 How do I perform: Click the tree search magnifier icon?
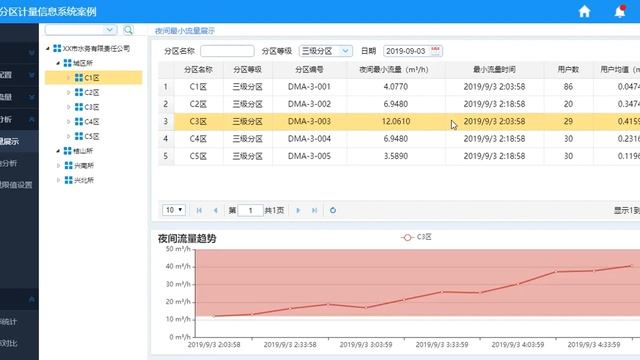click(128, 30)
